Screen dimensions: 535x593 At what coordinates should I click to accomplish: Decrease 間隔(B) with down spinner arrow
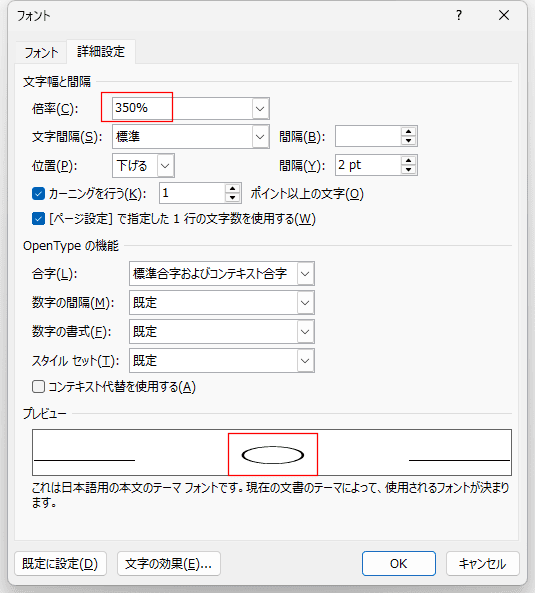pos(408,141)
